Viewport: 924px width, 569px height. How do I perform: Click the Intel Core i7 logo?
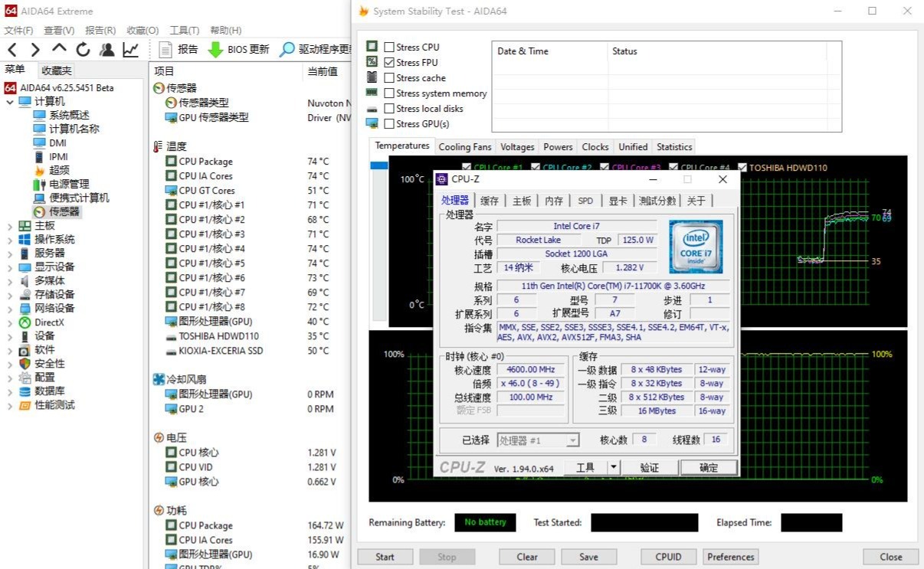point(696,247)
